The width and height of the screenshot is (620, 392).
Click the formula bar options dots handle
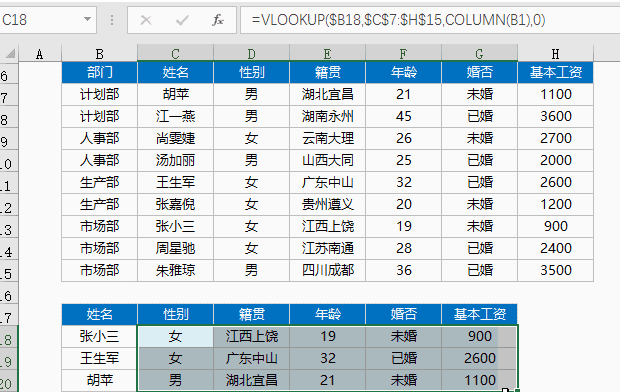tap(112, 20)
